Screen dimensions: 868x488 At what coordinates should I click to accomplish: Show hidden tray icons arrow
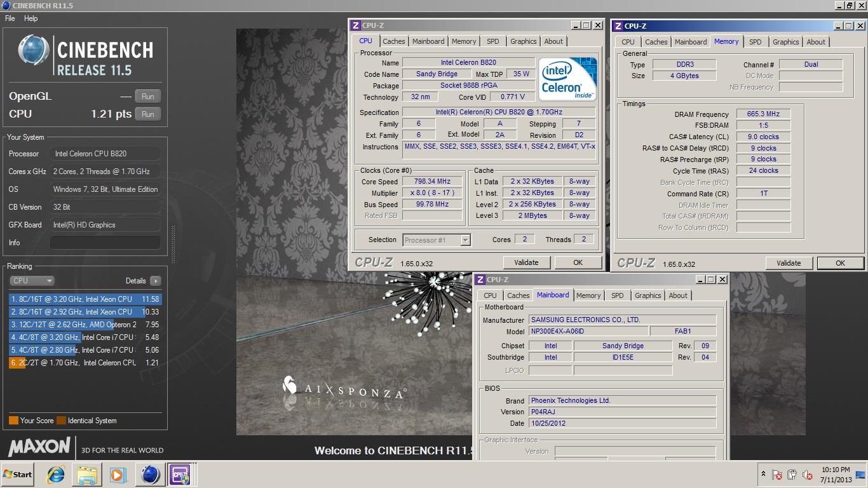[x=763, y=474]
